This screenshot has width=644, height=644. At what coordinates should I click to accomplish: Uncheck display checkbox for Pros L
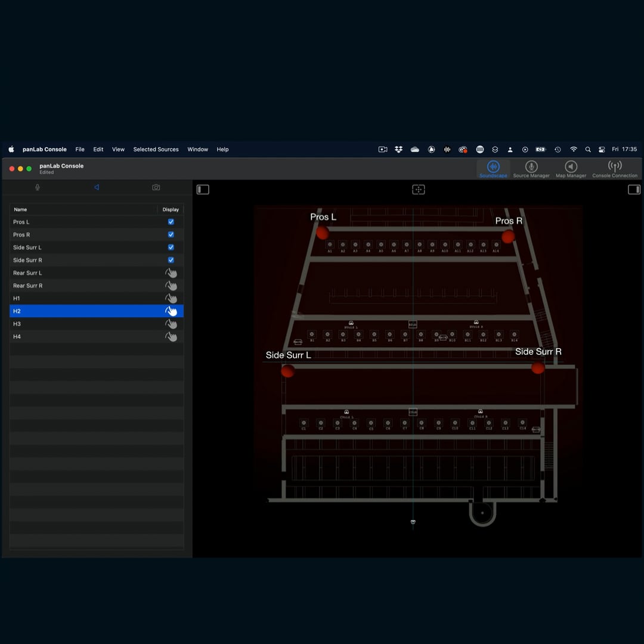pos(171,222)
